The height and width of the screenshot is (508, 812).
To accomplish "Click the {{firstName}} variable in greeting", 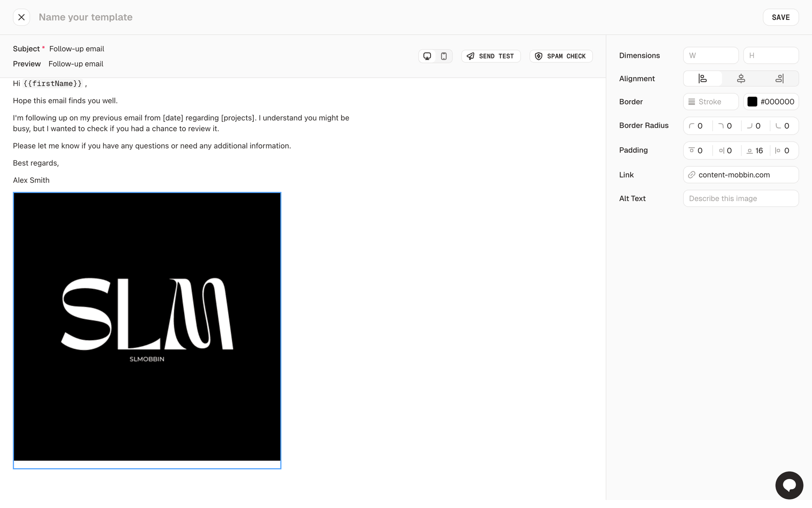I will tap(52, 84).
